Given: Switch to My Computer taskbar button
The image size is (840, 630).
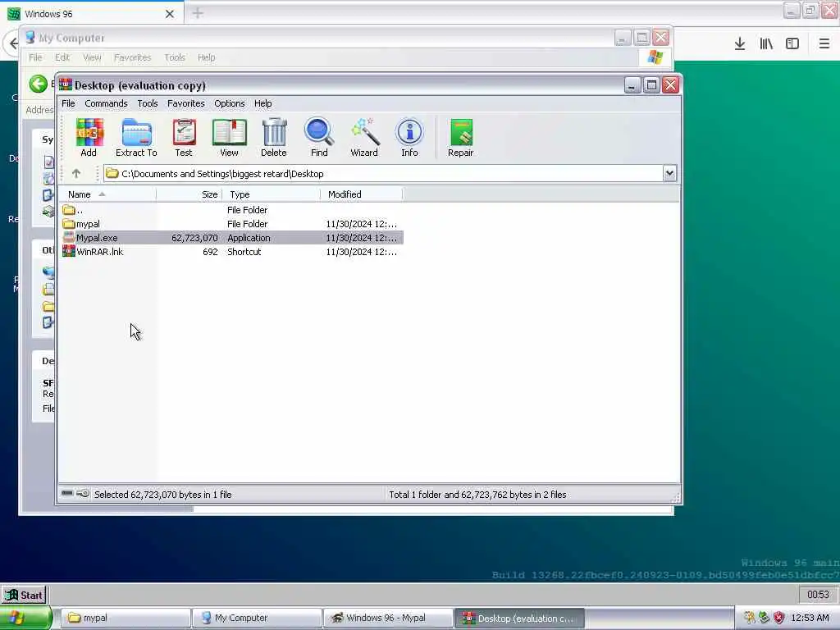Looking at the screenshot, I should click(x=257, y=618).
